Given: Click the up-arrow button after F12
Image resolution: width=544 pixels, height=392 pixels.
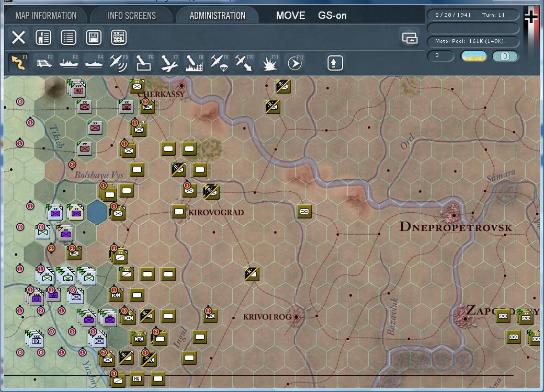Looking at the screenshot, I should tap(335, 63).
